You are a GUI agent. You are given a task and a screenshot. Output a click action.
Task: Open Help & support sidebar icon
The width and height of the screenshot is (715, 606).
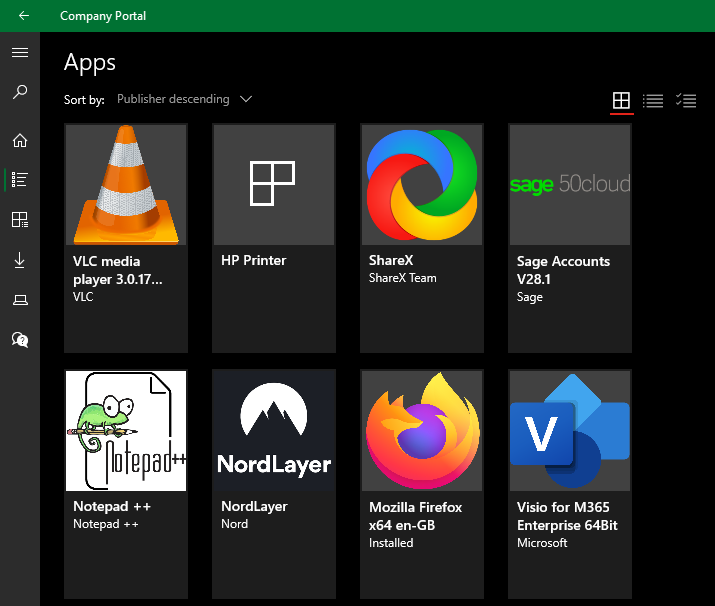20,340
